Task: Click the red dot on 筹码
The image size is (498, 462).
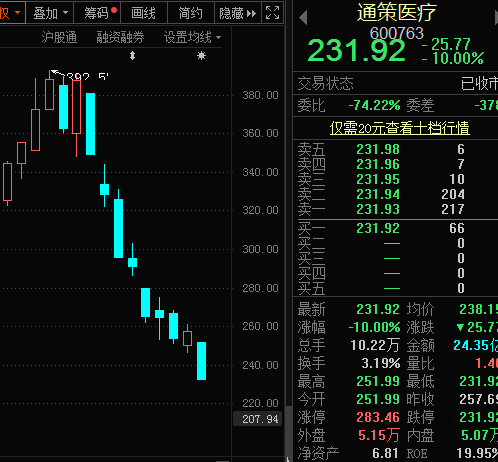Action: click(114, 10)
